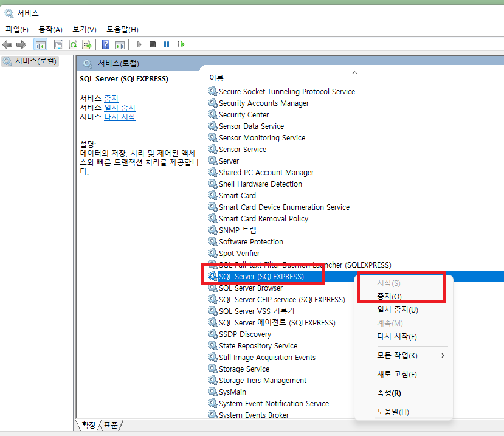Click the Restart Service toolbar icon
Viewport: 504px width, 436px height.
coord(181,44)
